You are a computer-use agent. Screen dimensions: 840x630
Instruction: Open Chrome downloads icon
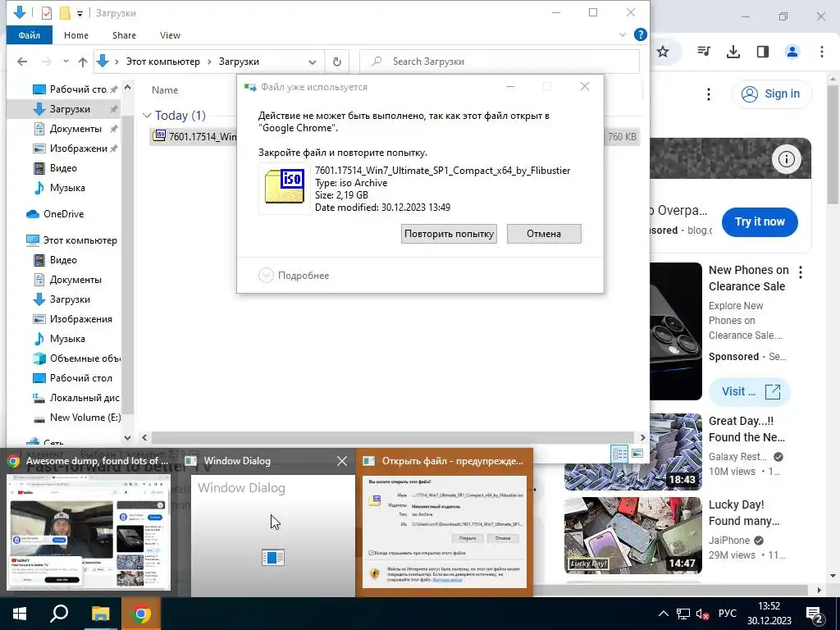click(733, 52)
